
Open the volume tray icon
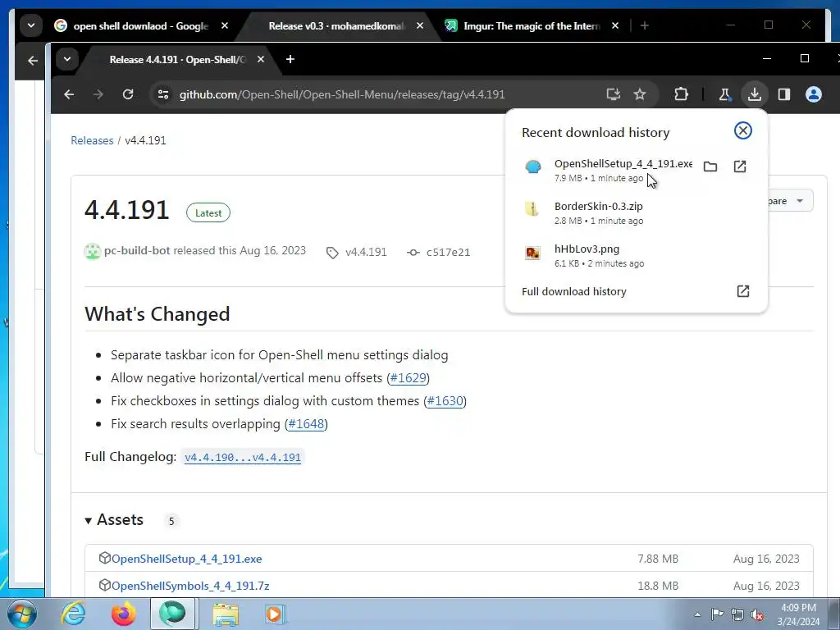coord(757,614)
